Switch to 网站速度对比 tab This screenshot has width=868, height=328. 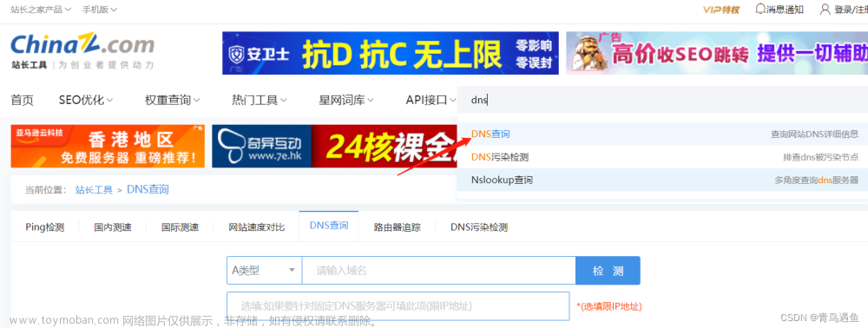tap(257, 226)
